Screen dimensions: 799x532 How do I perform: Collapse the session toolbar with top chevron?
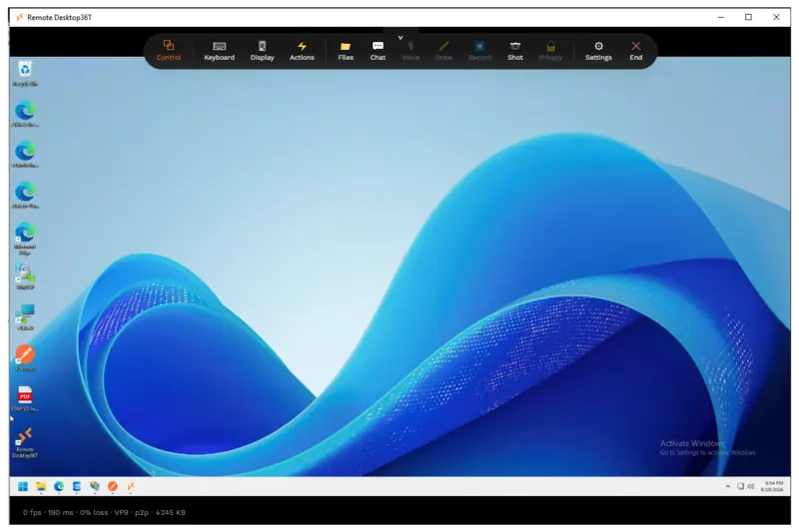pos(400,37)
